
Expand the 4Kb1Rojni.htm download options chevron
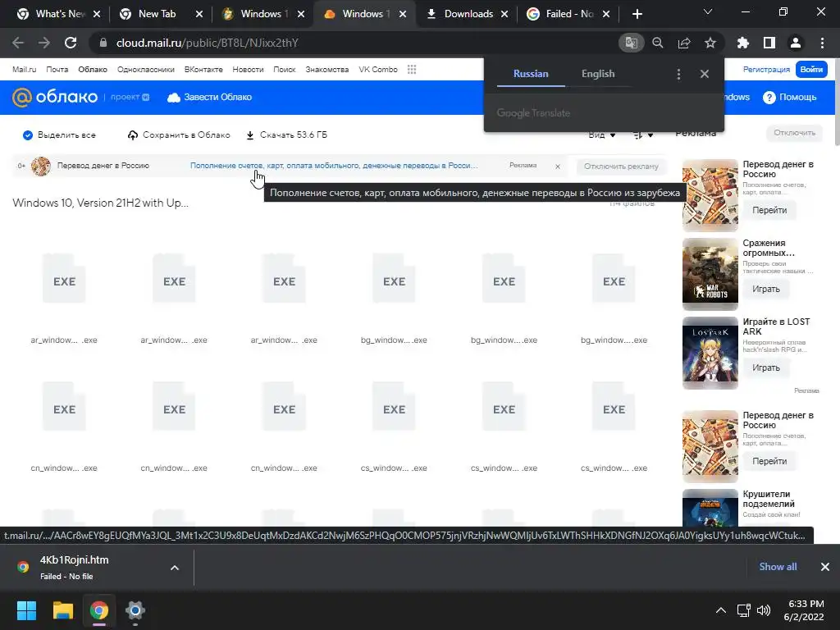175,568
